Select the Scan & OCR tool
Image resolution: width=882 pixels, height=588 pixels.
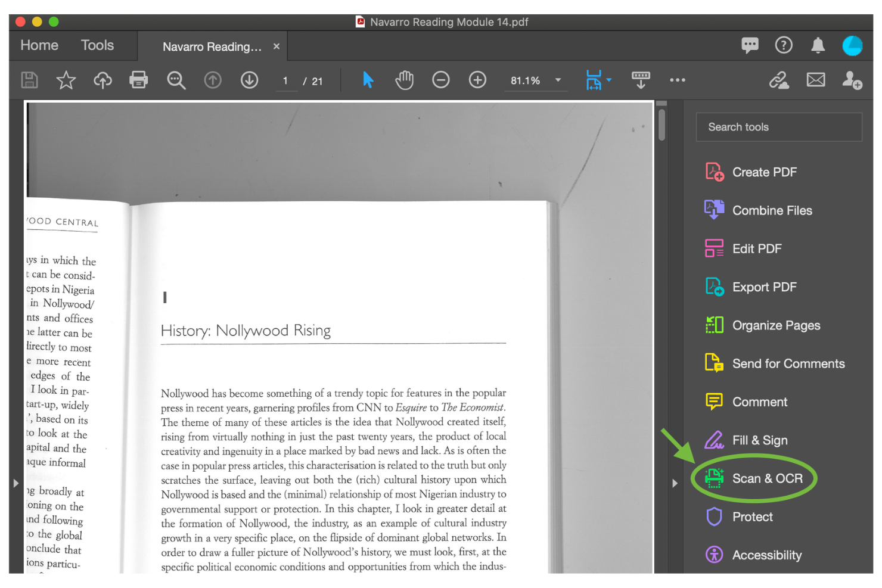pyautogui.click(x=768, y=478)
